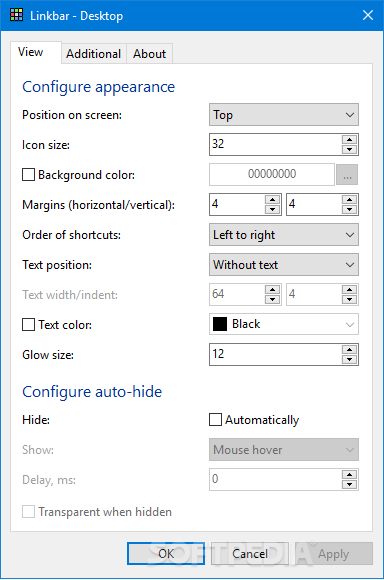Click the black color swatch in Text color
Image resolution: width=384 pixels, height=580 pixels.
[x=220, y=324]
